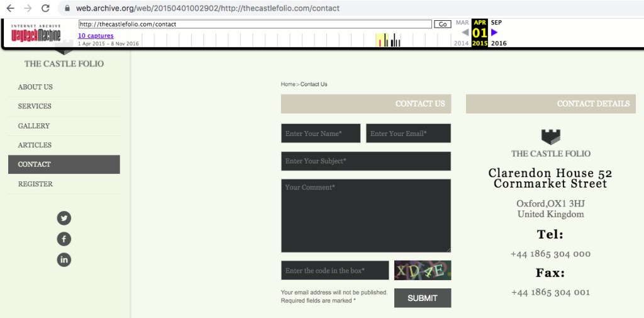This screenshot has width=644, height=318.
Task: Open the 10 captures link
Action: [96, 36]
